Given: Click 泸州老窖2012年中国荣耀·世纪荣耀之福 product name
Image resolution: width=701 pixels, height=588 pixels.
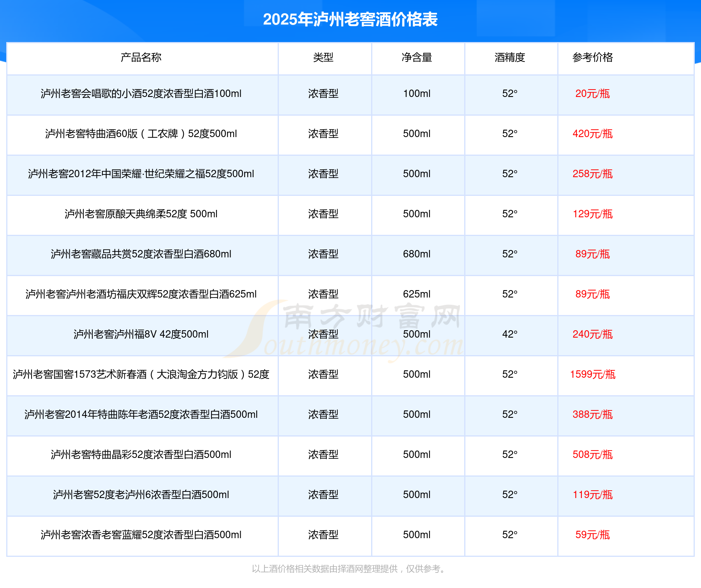Looking at the screenshot, I should click(x=141, y=174).
